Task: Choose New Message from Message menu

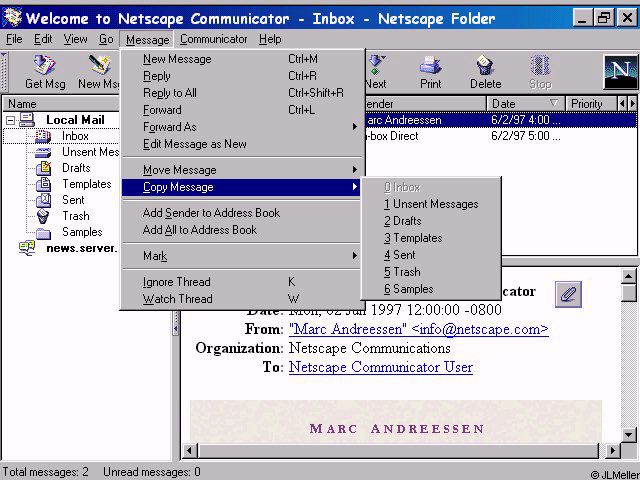Action: click(x=242, y=59)
